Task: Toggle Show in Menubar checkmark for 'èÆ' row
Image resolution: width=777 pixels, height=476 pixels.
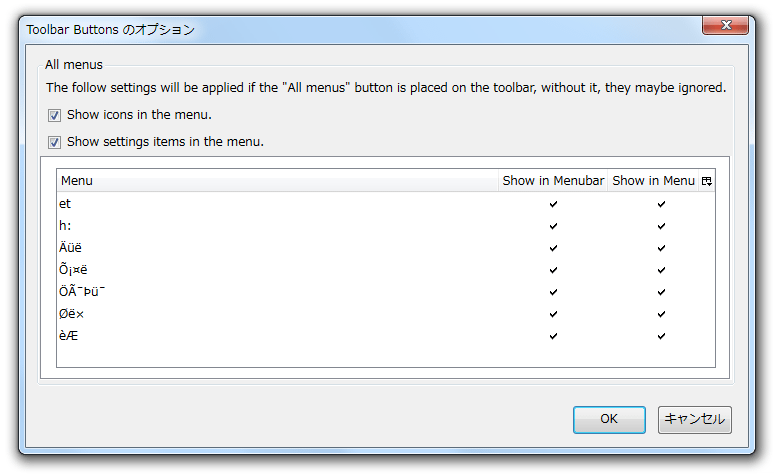Action: (x=553, y=336)
